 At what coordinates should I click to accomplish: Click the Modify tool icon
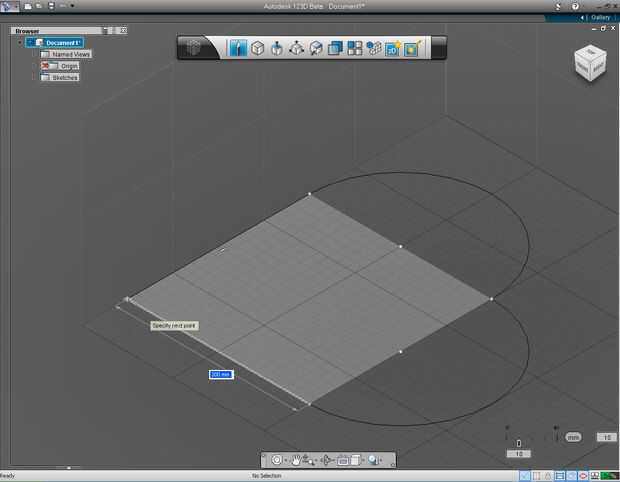316,48
